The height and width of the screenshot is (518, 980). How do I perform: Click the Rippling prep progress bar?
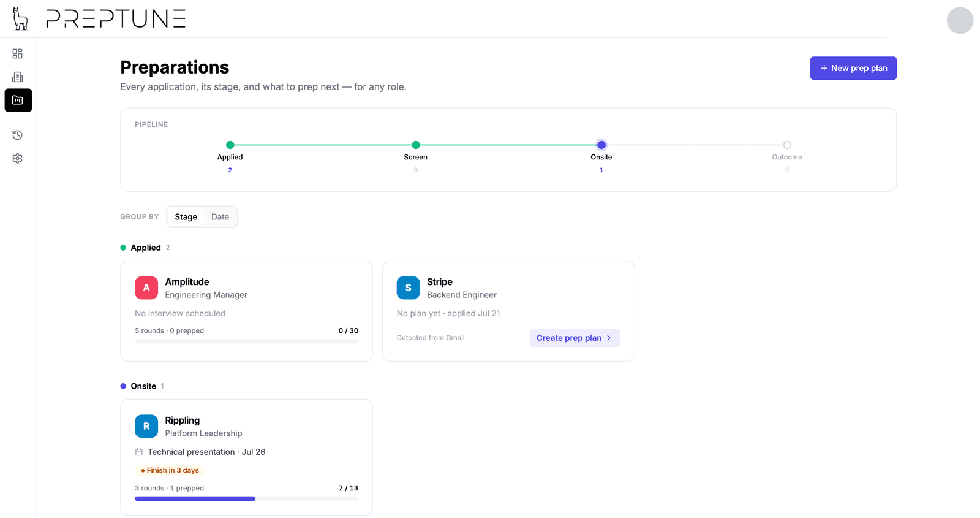[x=246, y=499]
